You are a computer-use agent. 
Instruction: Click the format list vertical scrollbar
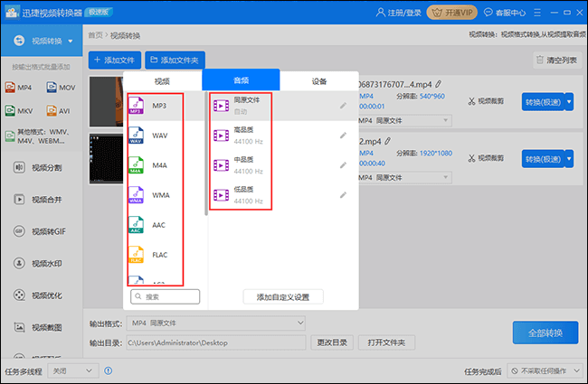coord(206,154)
